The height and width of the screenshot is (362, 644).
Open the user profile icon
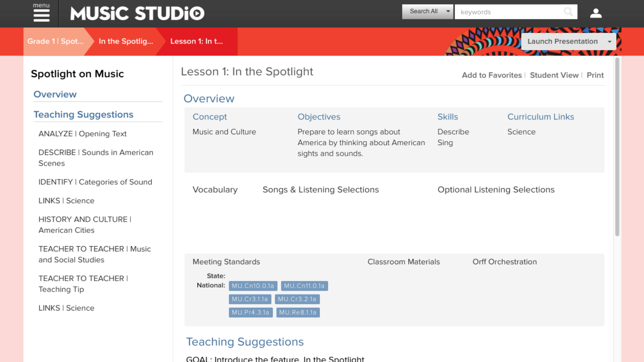pyautogui.click(x=596, y=13)
